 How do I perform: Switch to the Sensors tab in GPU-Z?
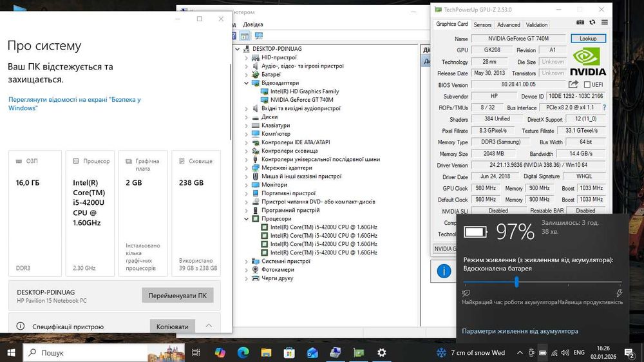point(482,24)
